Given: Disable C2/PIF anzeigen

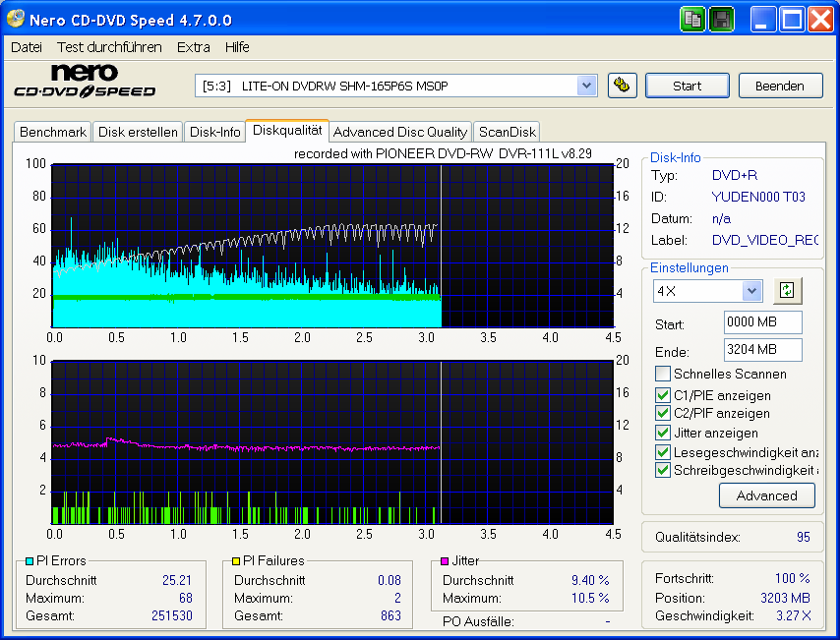Looking at the screenshot, I should point(664,413).
